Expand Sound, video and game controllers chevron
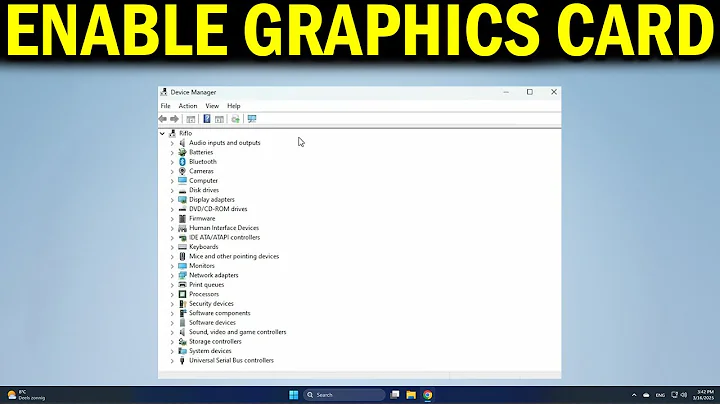Viewport: 720px width, 404px height. coord(172,332)
